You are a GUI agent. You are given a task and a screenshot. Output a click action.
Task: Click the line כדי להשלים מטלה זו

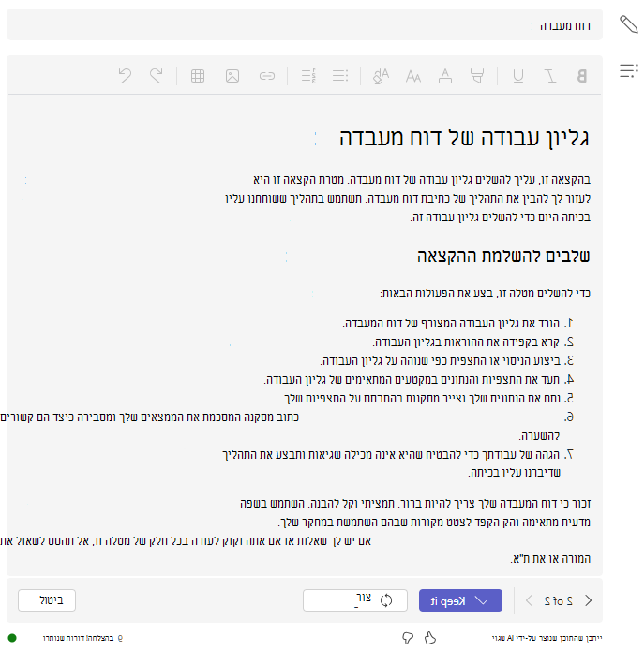(x=485, y=293)
